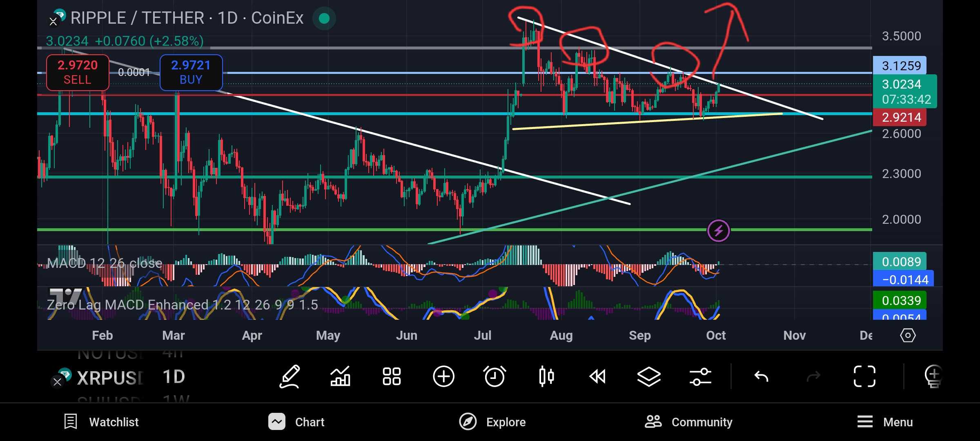Tap the 3.0234 current price label
The image size is (980, 441).
(x=905, y=91)
